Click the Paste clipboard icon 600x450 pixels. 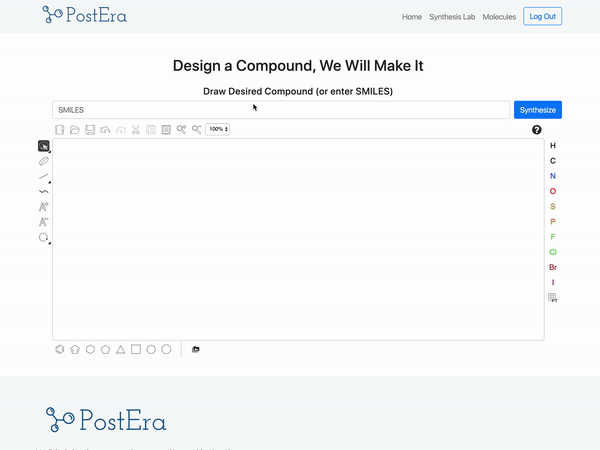pyautogui.click(x=166, y=130)
